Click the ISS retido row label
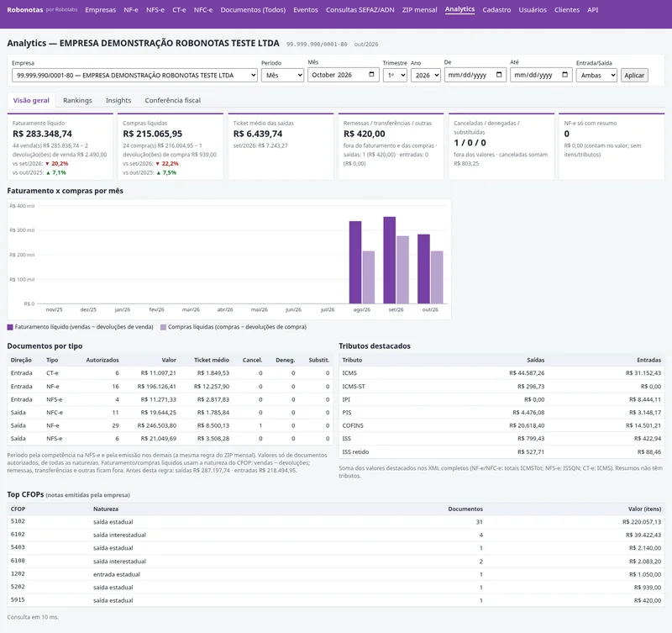Viewport: 672px width, 633px height. tap(355, 452)
